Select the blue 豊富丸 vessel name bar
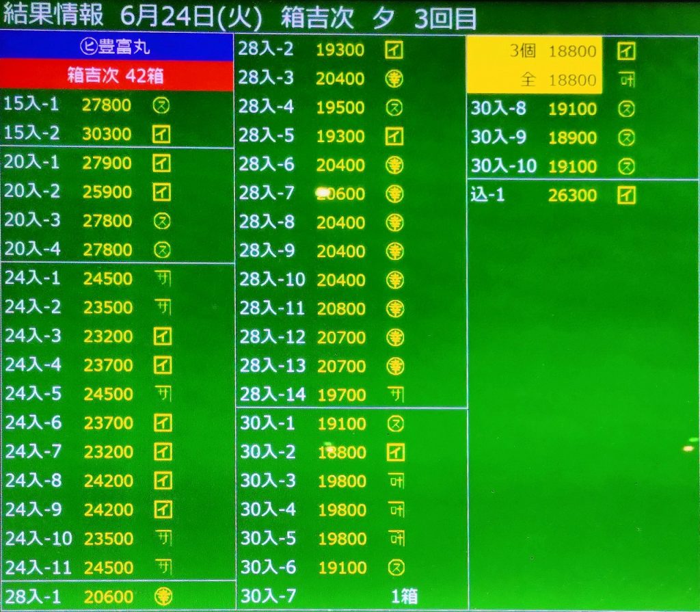The width and height of the screenshot is (700, 612). [117, 49]
